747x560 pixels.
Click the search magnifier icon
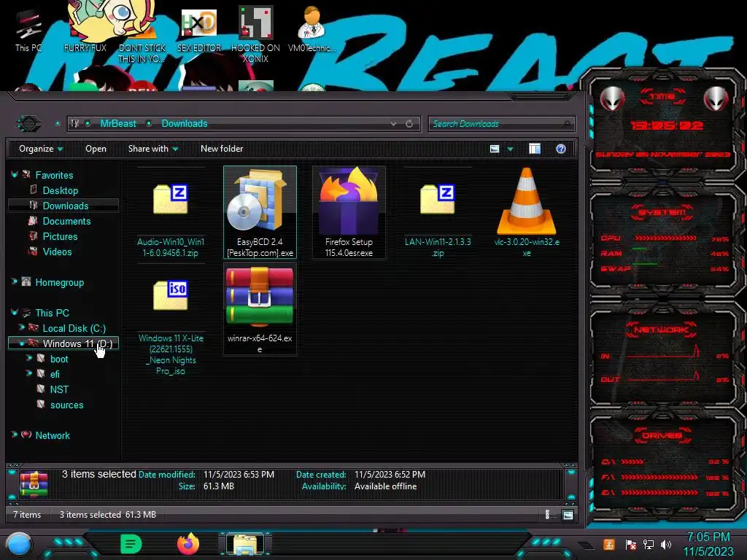(x=566, y=124)
